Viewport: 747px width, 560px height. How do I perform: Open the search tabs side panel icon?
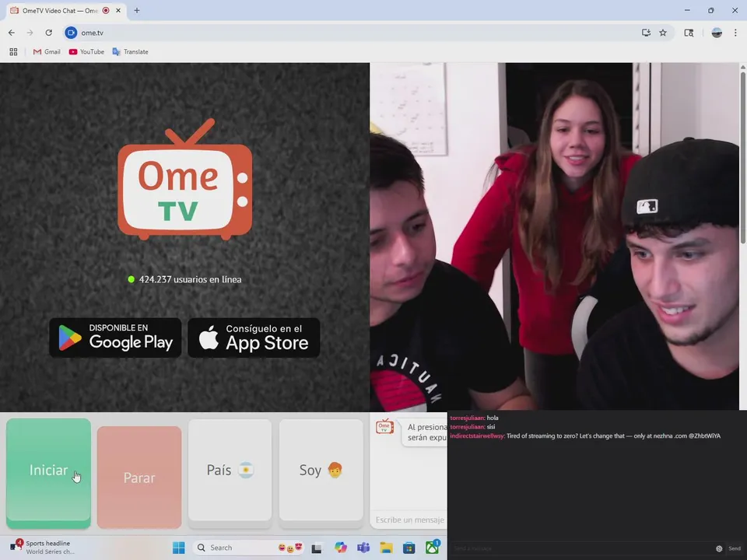click(x=689, y=33)
